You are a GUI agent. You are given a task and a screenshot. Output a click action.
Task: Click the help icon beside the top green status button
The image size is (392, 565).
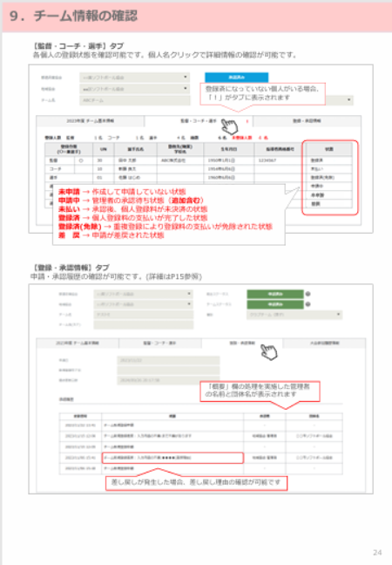(x=308, y=294)
